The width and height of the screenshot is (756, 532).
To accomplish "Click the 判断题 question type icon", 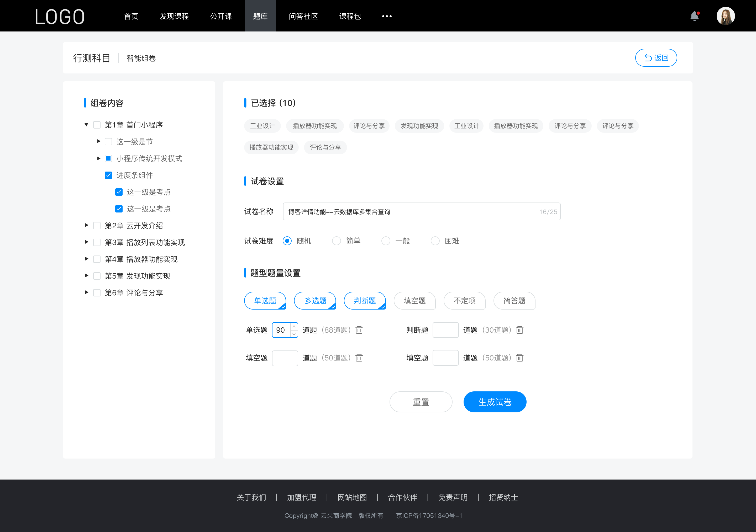I will click(365, 301).
